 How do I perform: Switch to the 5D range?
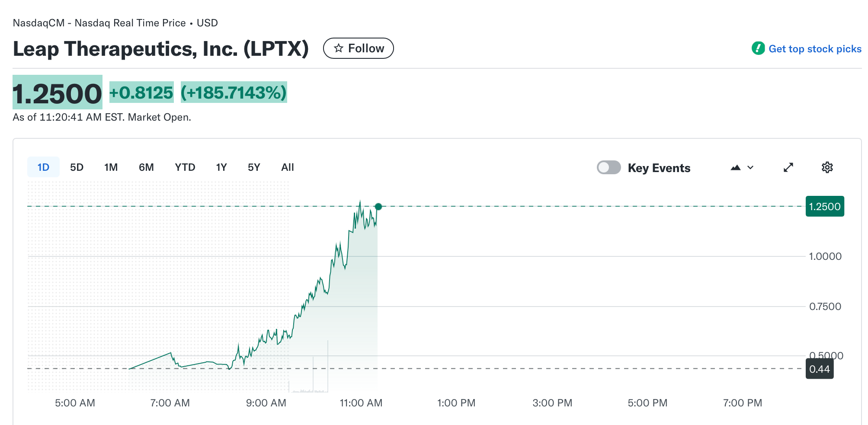pyautogui.click(x=77, y=167)
